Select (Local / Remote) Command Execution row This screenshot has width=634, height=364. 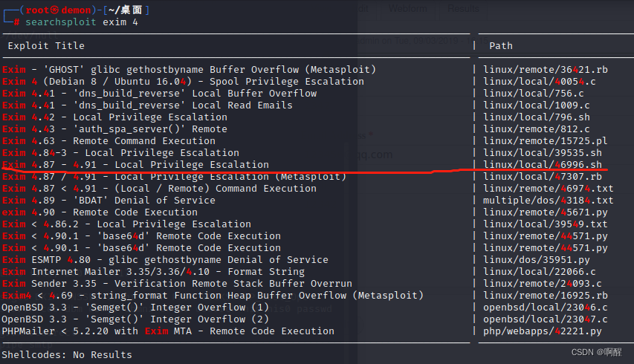(x=159, y=189)
